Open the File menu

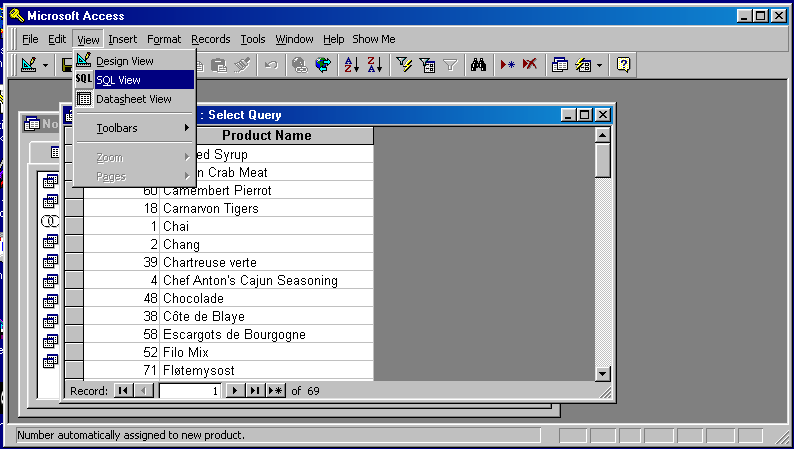coord(30,39)
